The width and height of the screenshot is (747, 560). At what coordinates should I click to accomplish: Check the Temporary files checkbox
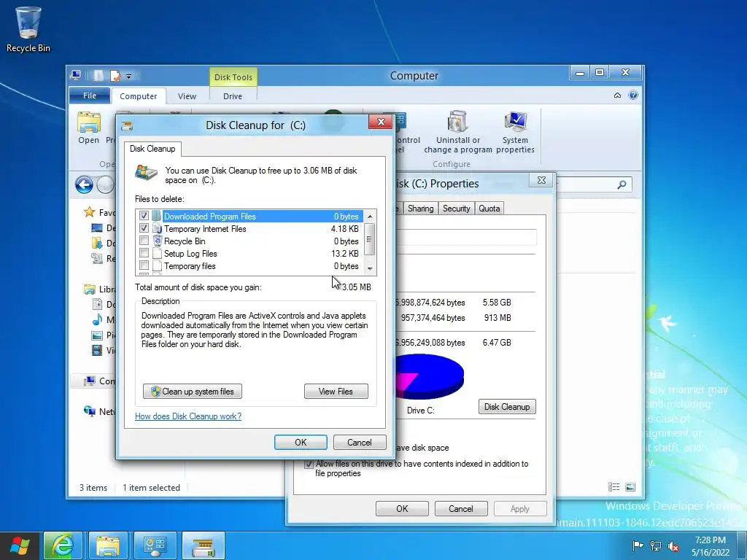click(144, 265)
